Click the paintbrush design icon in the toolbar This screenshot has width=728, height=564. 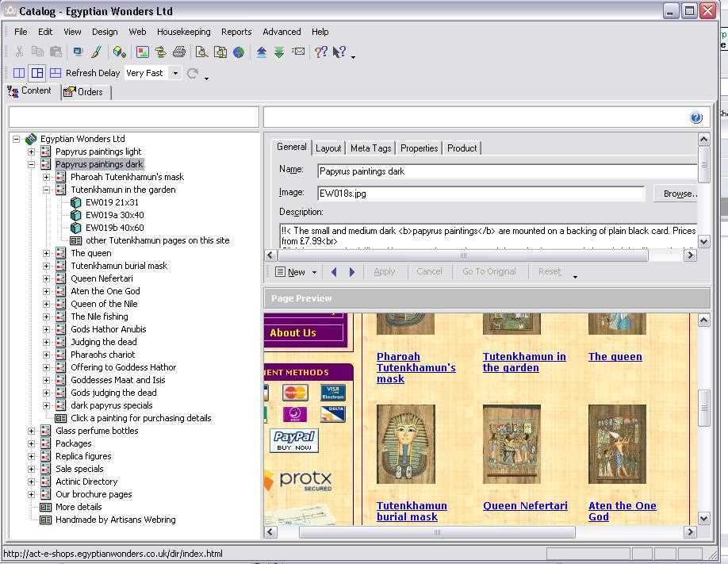tap(96, 52)
